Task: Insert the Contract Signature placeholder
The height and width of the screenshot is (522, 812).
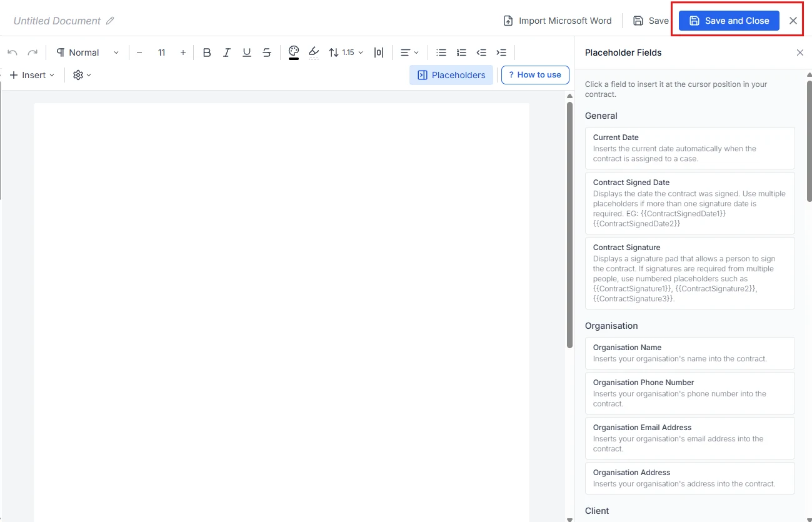Action: (x=690, y=273)
